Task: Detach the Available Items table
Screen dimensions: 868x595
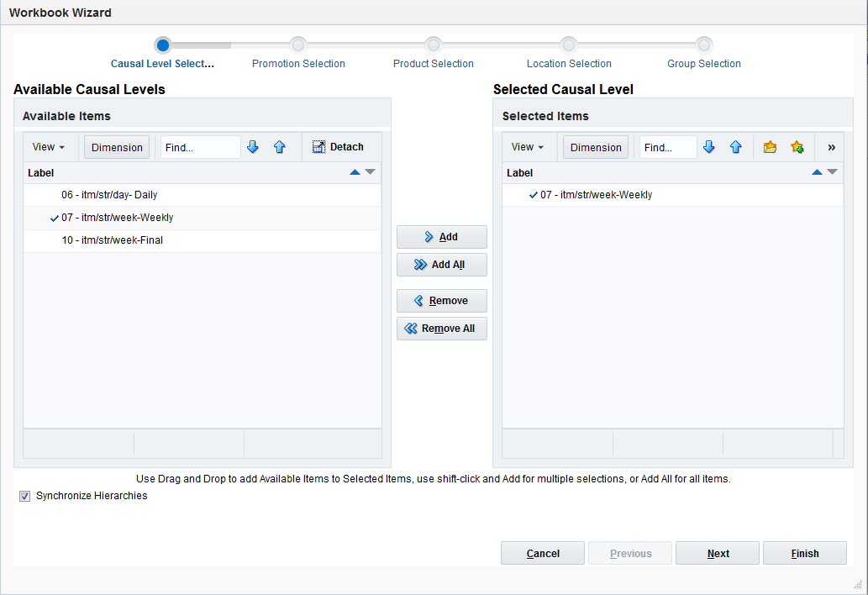Action: point(339,147)
